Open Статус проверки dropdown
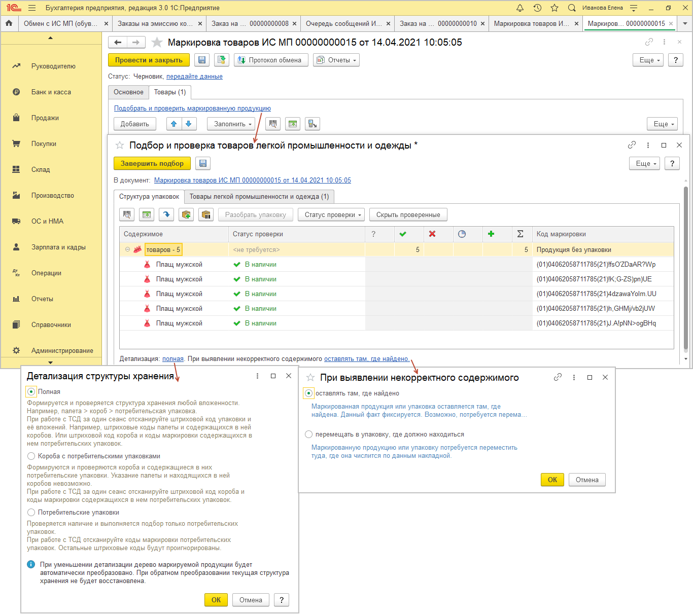Screen dimensions: 693x616 click(331, 214)
